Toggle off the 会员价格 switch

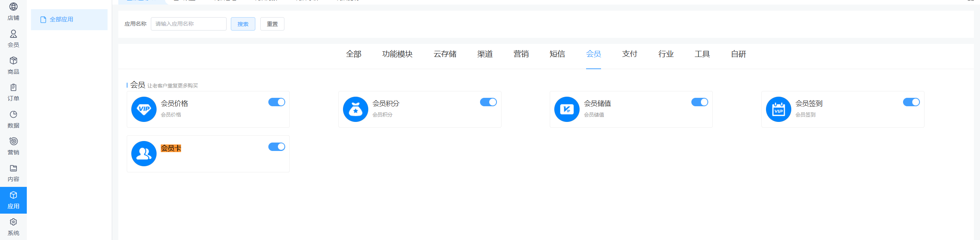[x=277, y=102]
